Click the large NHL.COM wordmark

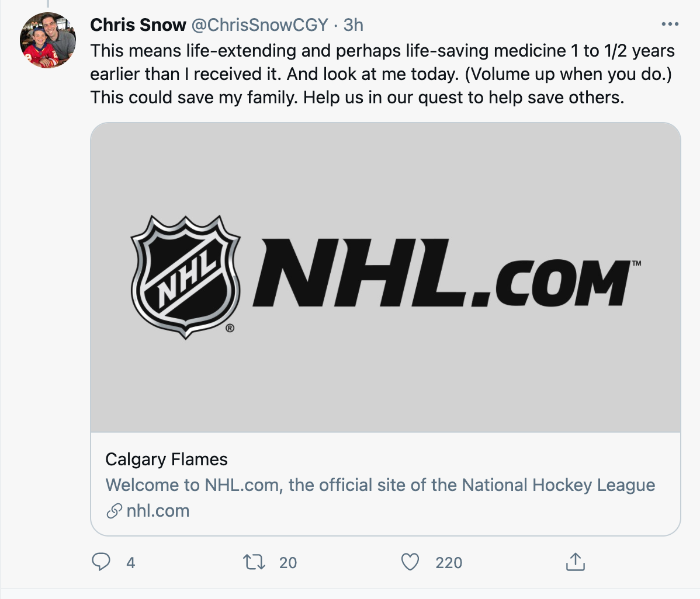446,273
